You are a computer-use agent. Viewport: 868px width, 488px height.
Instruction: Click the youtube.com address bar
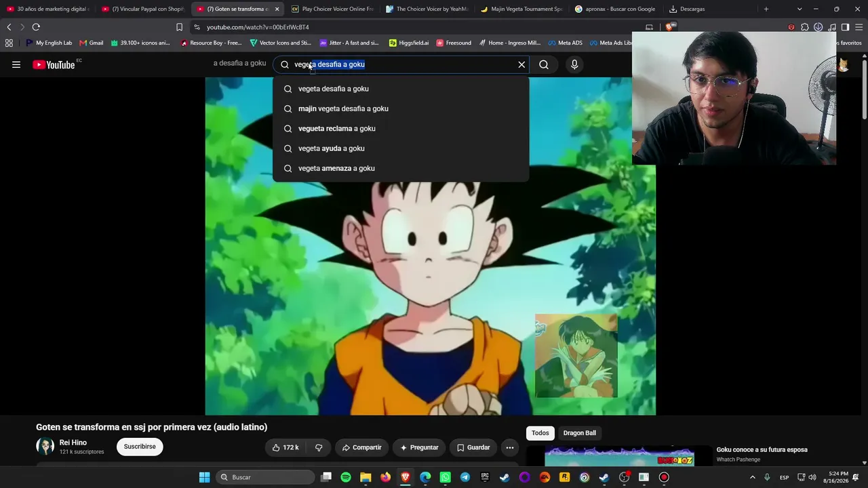click(x=414, y=27)
